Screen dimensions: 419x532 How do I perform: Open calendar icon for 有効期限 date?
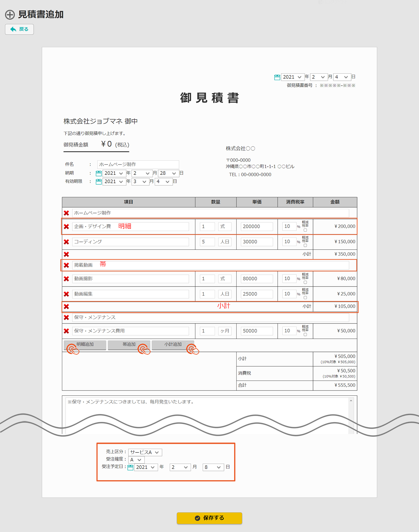(x=99, y=182)
